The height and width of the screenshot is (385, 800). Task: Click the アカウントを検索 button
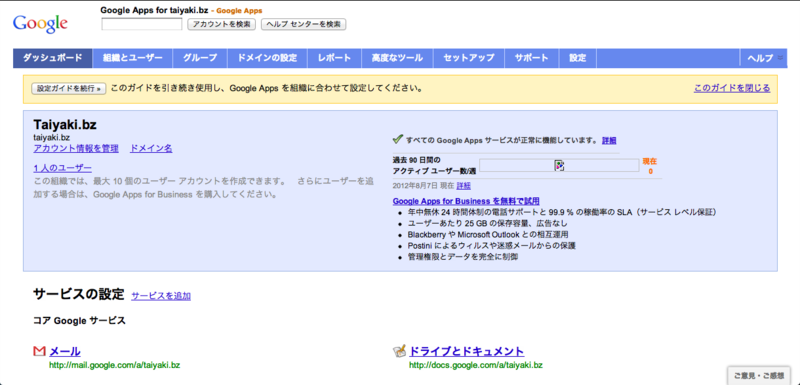[x=221, y=24]
